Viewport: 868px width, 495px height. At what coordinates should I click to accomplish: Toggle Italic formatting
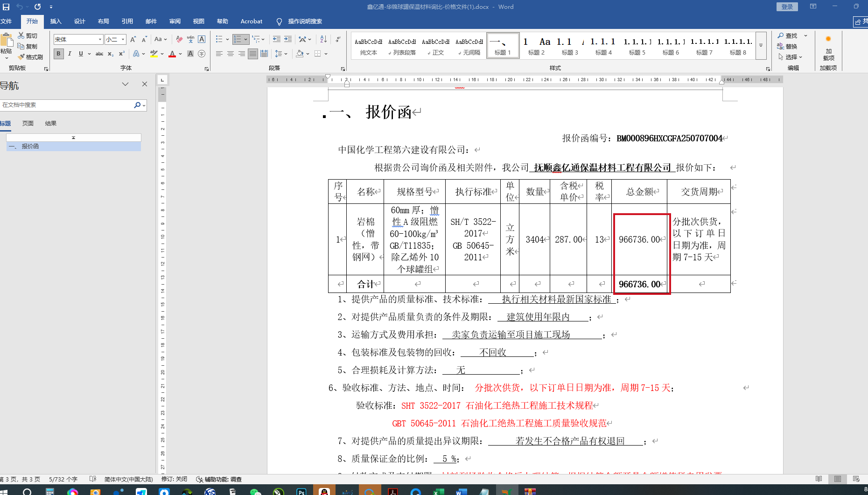70,54
